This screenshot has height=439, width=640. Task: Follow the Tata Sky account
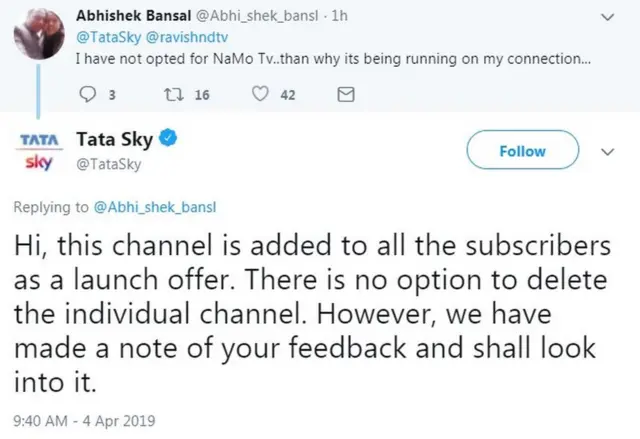tap(522, 151)
